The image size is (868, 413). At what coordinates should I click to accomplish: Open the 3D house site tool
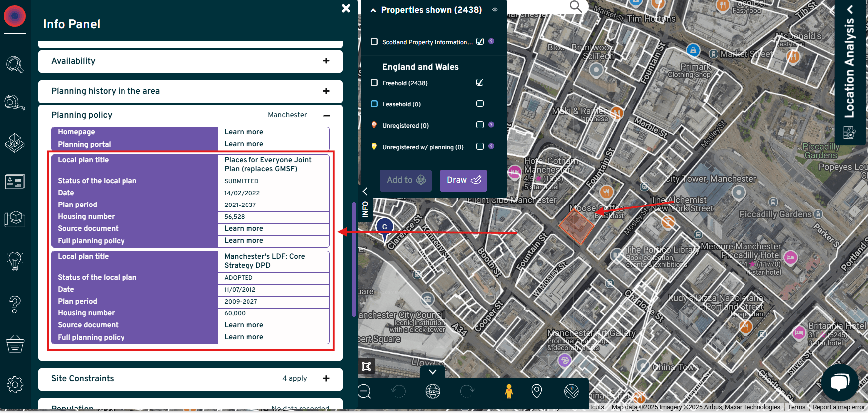pyautogui.click(x=15, y=143)
